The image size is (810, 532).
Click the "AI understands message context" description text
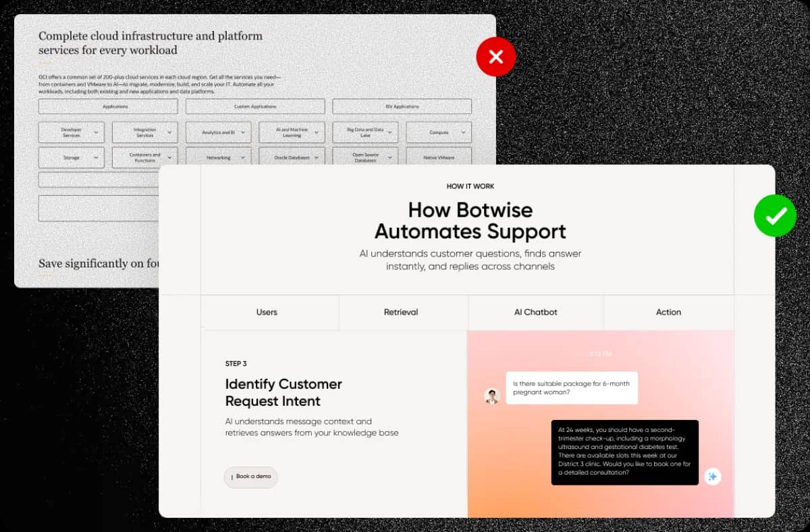pyautogui.click(x=312, y=427)
